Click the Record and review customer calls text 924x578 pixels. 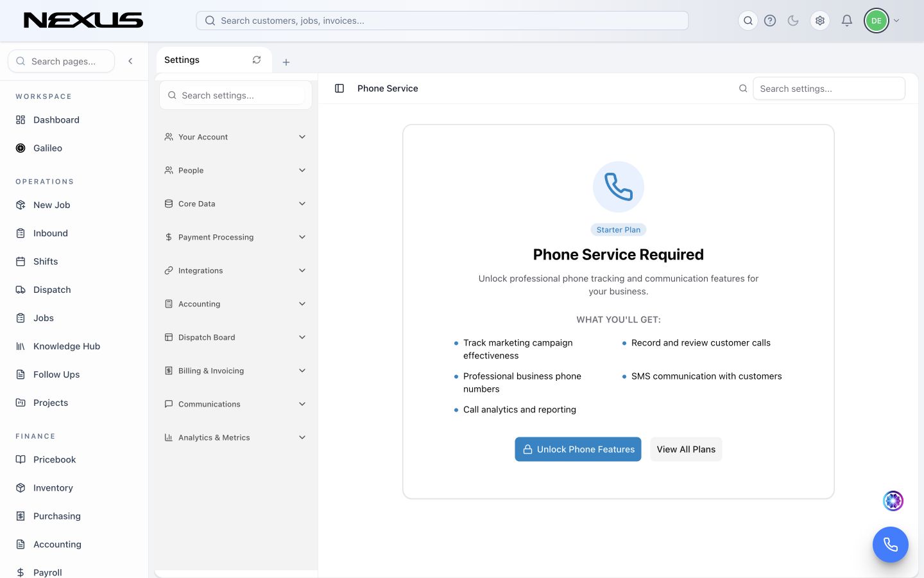click(701, 343)
